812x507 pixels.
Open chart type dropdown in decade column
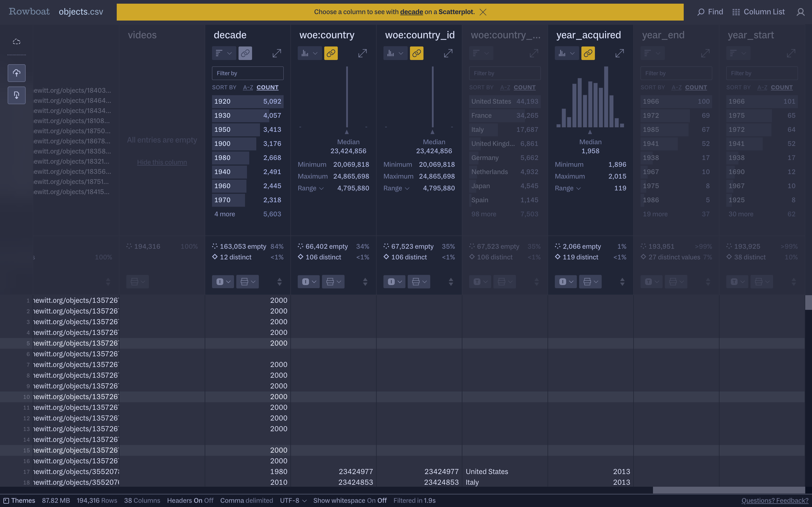pos(224,53)
